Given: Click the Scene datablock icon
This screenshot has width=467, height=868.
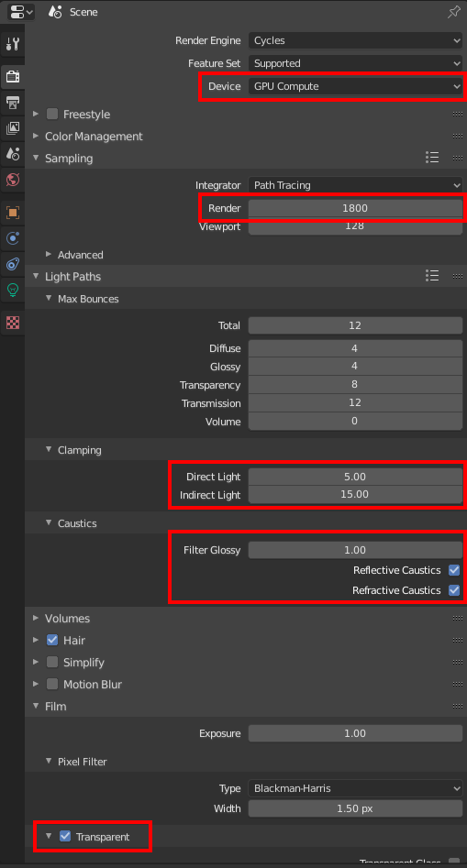Looking at the screenshot, I should [55, 12].
